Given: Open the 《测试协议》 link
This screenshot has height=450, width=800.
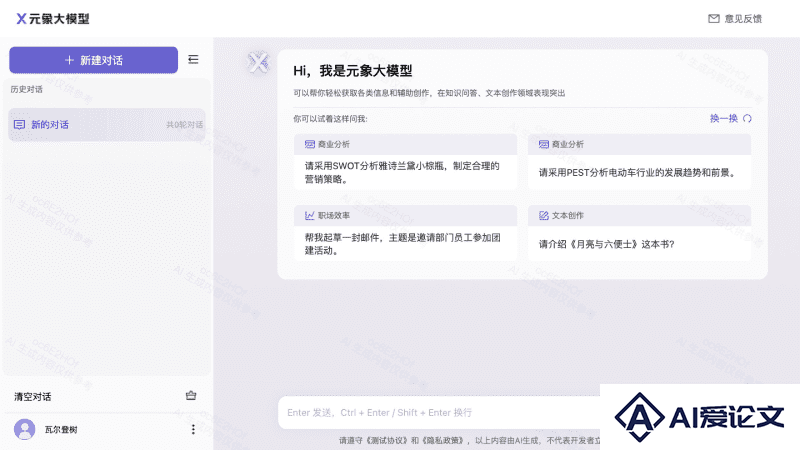Looking at the screenshot, I should 388,440.
